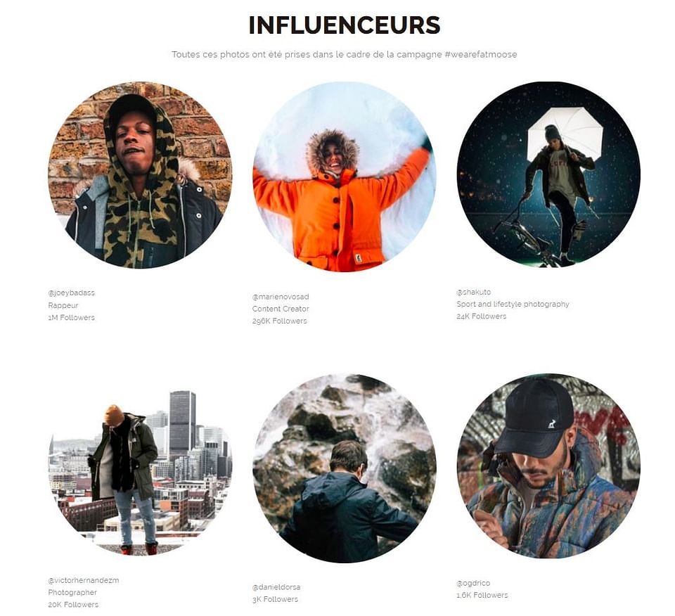Image resolution: width=675 pixels, height=616 pixels.
Task: Click the @marienovosad handle
Action: click(x=281, y=297)
